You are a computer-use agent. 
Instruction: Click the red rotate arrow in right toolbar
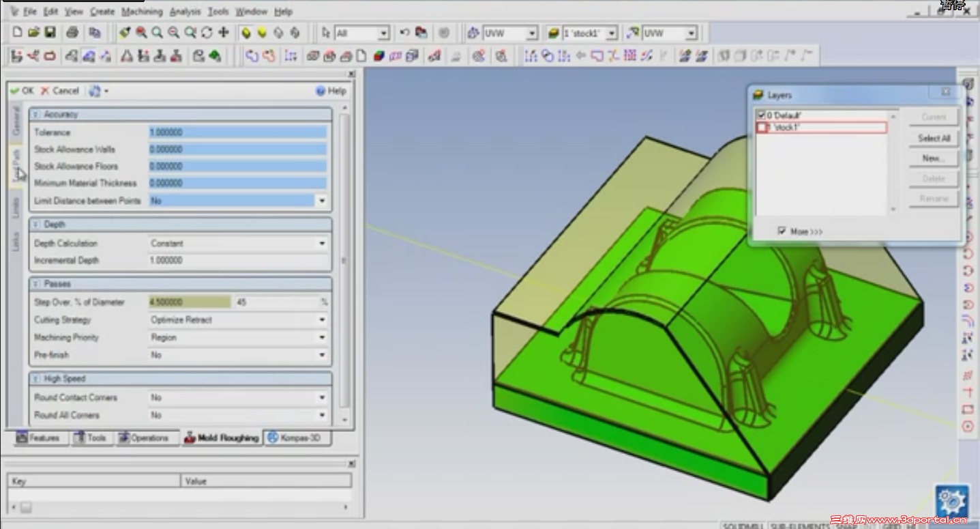[x=968, y=254]
